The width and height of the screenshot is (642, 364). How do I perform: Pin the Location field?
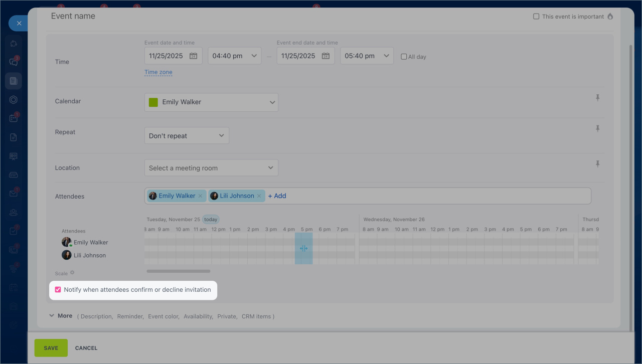click(x=597, y=164)
